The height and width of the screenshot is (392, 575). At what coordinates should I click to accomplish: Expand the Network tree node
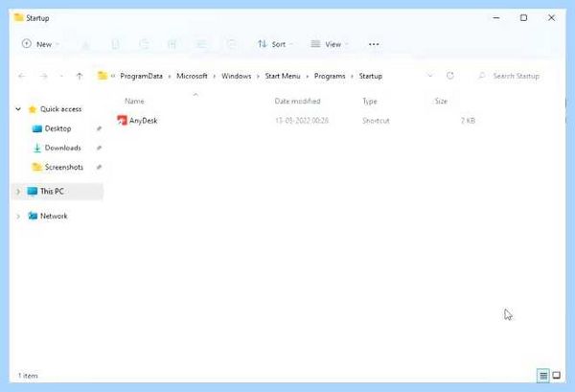(x=18, y=216)
